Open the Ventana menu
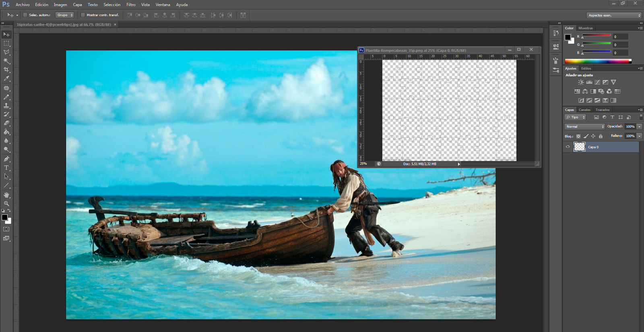The width and height of the screenshot is (644, 332). click(x=163, y=5)
